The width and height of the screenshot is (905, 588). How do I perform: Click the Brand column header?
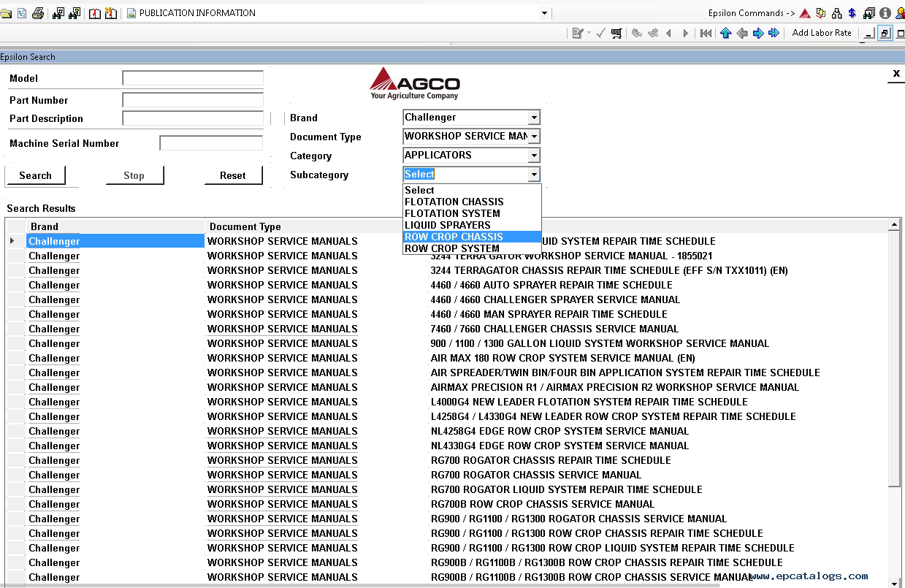point(115,226)
